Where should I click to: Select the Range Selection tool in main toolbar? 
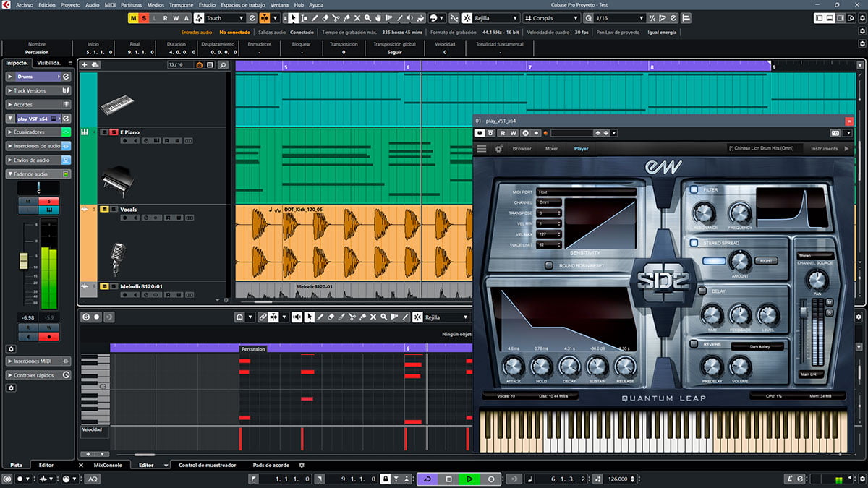304,18
